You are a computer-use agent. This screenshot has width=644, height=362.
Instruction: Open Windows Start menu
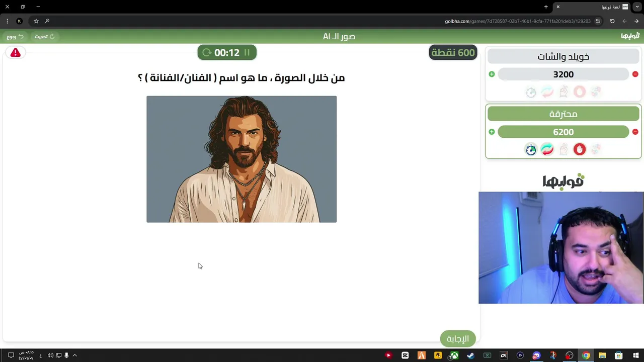635,355
